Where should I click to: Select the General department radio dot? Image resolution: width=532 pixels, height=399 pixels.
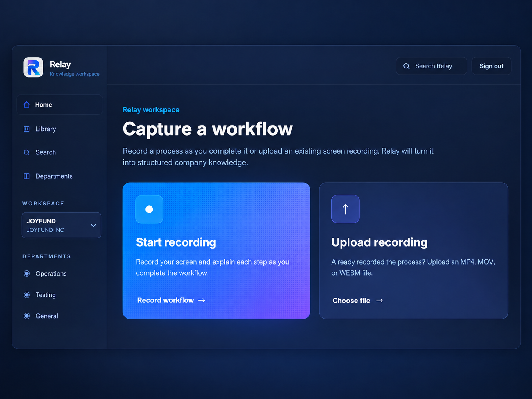click(x=27, y=316)
